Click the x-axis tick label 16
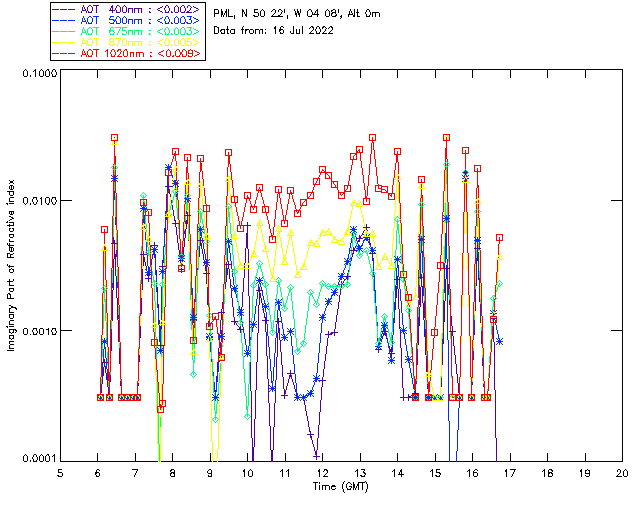Image resolution: width=640 pixels, height=512 pixels. coord(472,473)
